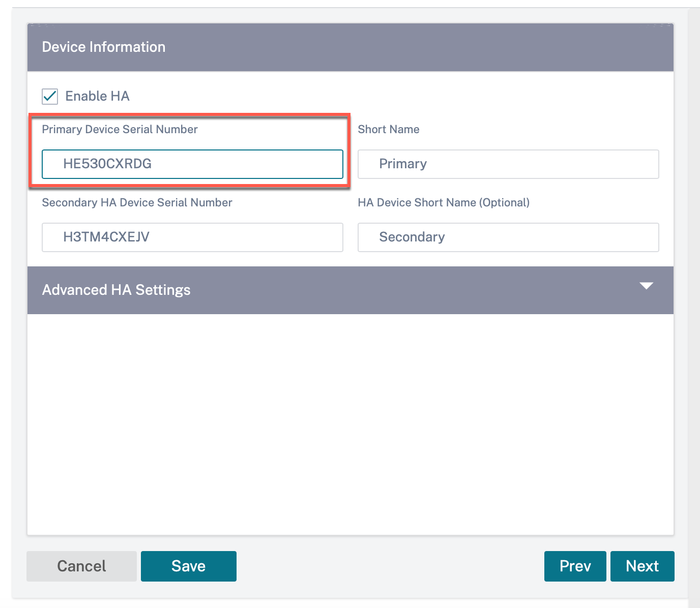This screenshot has height=608, width=700.
Task: Click the Device Information header text
Action: coord(104,47)
